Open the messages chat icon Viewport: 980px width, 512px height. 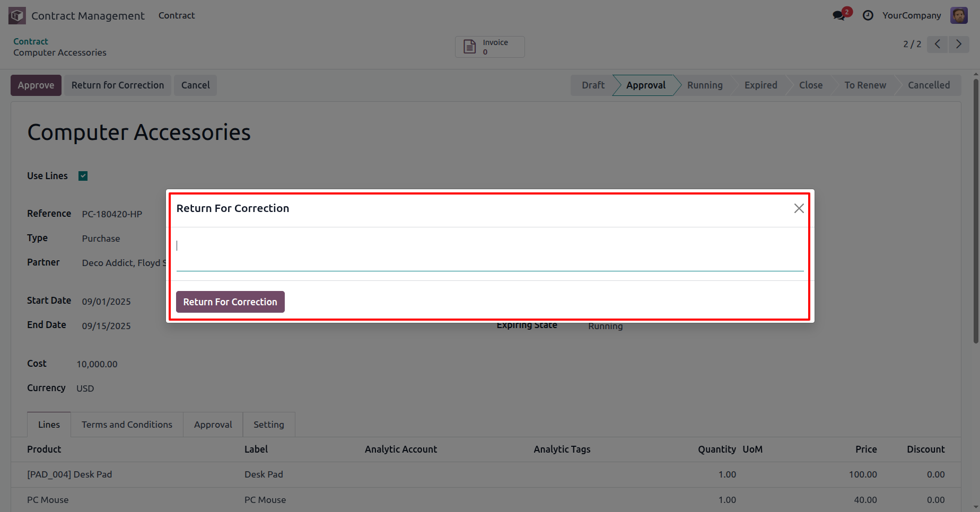pos(839,15)
